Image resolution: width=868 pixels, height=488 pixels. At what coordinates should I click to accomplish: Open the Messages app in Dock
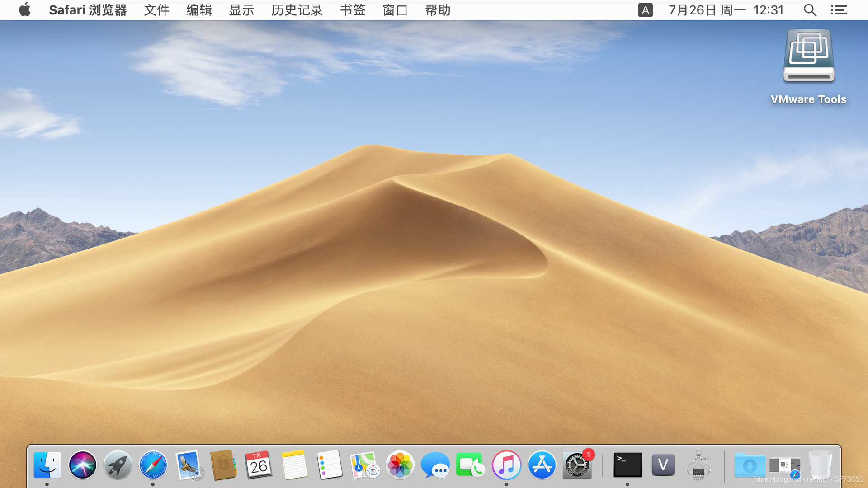pos(435,465)
